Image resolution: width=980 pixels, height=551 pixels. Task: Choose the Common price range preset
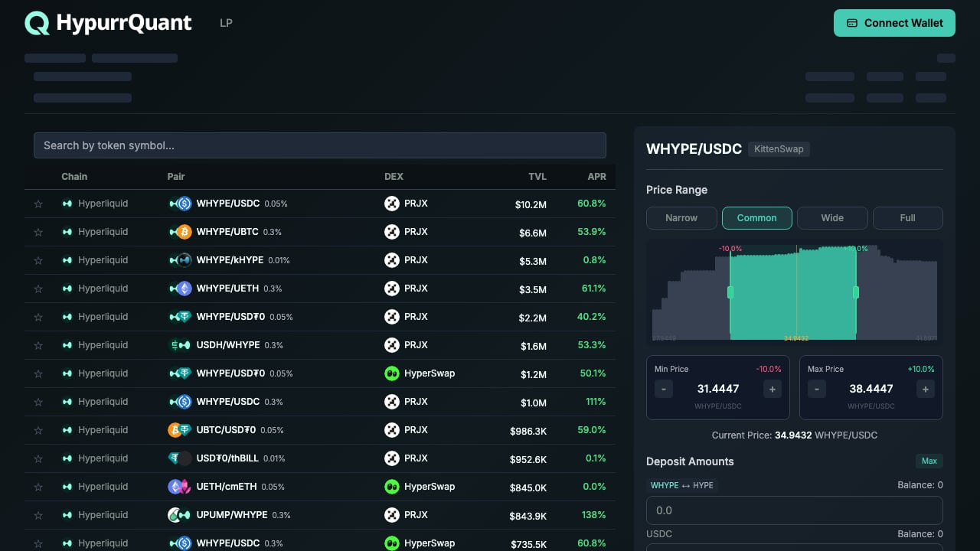[x=756, y=218]
